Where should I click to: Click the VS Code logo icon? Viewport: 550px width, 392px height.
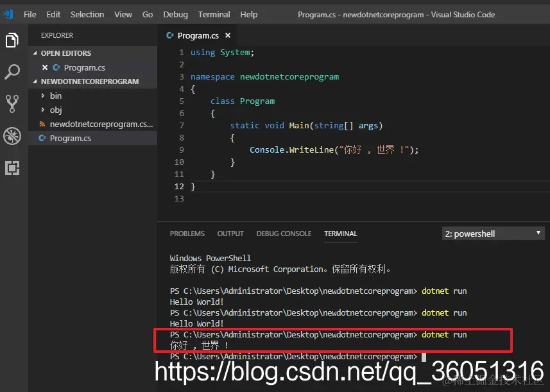8,14
